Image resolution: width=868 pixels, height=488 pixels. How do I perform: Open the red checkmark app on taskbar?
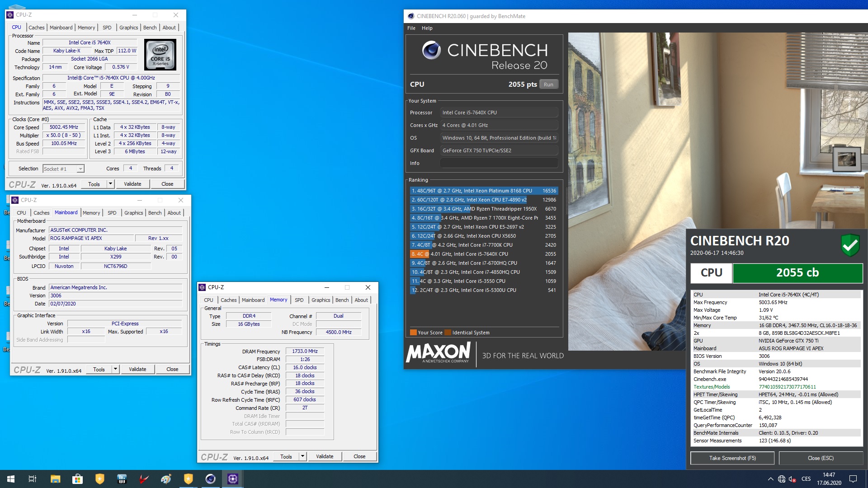(144, 479)
